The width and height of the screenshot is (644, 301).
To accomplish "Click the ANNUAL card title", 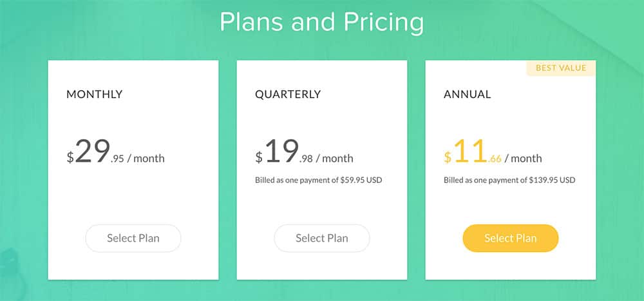I will coord(467,95).
